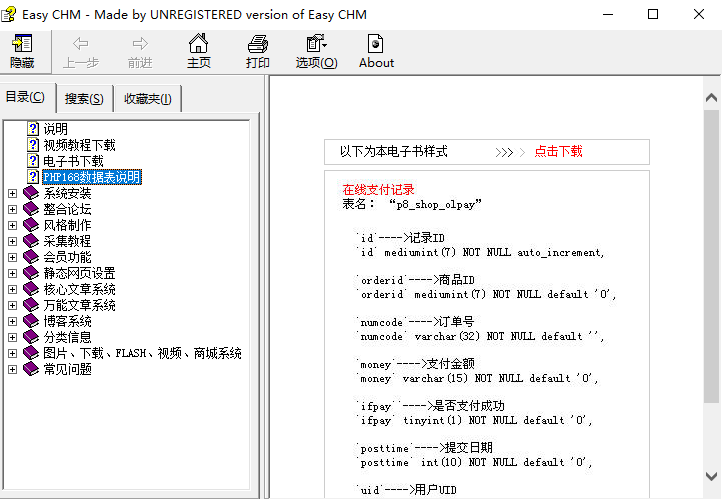Click the 打印 (Print) toolbar icon
This screenshot has width=722, height=499.
pos(258,50)
